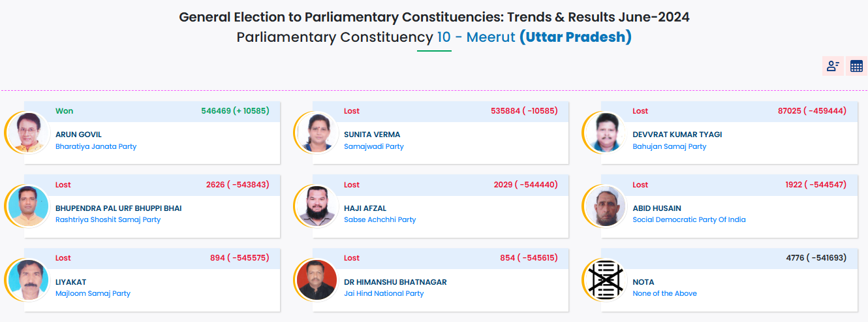
Task: Switch to candidate card view icon
Action: [x=833, y=66]
